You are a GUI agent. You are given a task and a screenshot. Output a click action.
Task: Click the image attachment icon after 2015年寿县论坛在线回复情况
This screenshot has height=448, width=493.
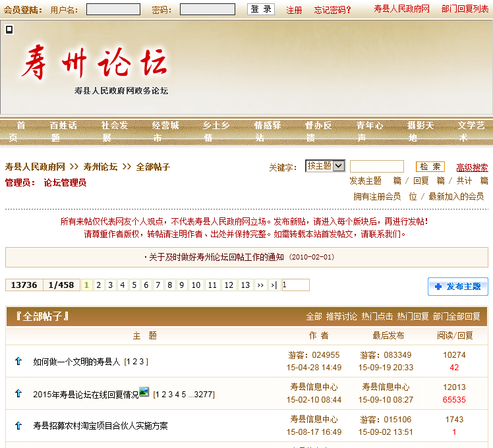click(x=144, y=392)
